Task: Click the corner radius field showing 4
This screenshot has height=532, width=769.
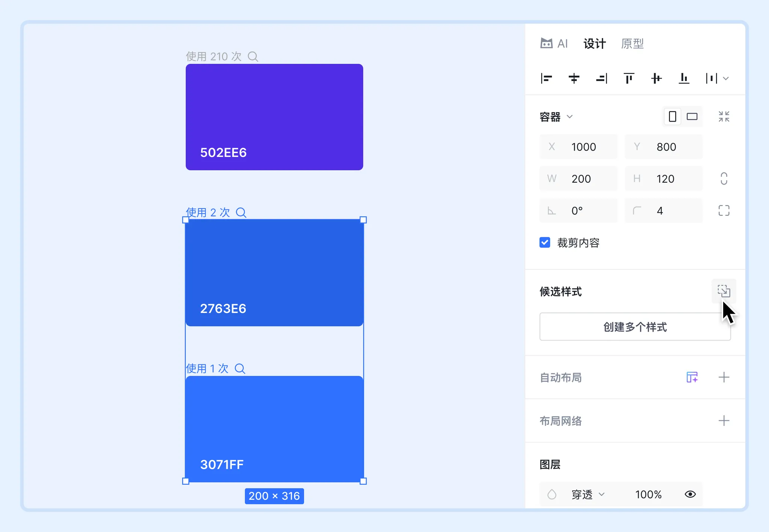Action: [x=663, y=210]
